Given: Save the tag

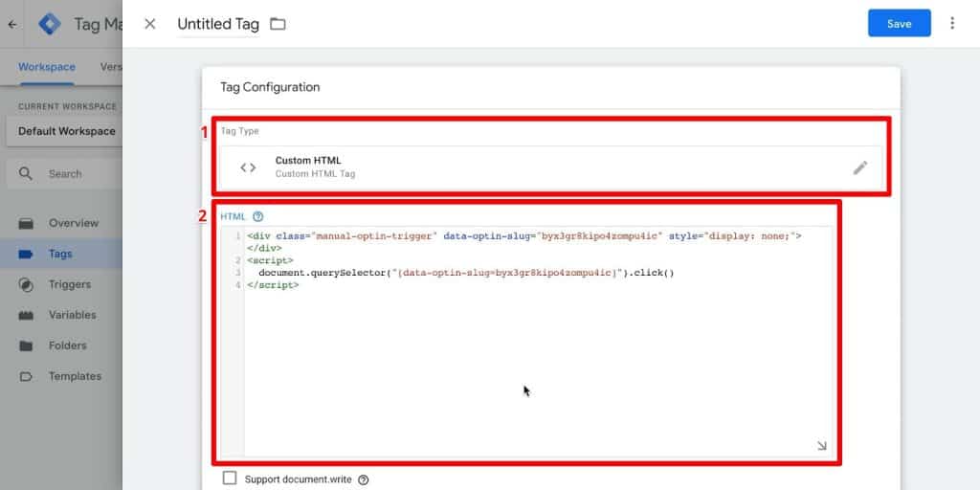Looking at the screenshot, I should tap(899, 23).
